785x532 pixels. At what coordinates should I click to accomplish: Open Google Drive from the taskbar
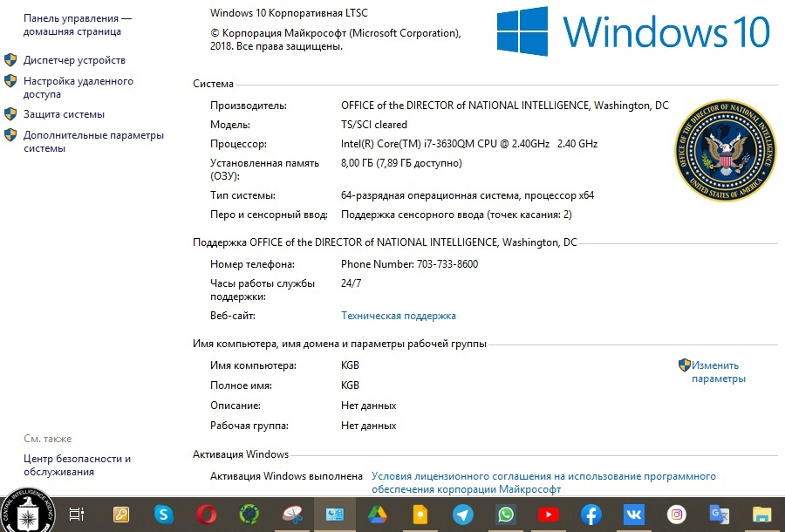377,514
